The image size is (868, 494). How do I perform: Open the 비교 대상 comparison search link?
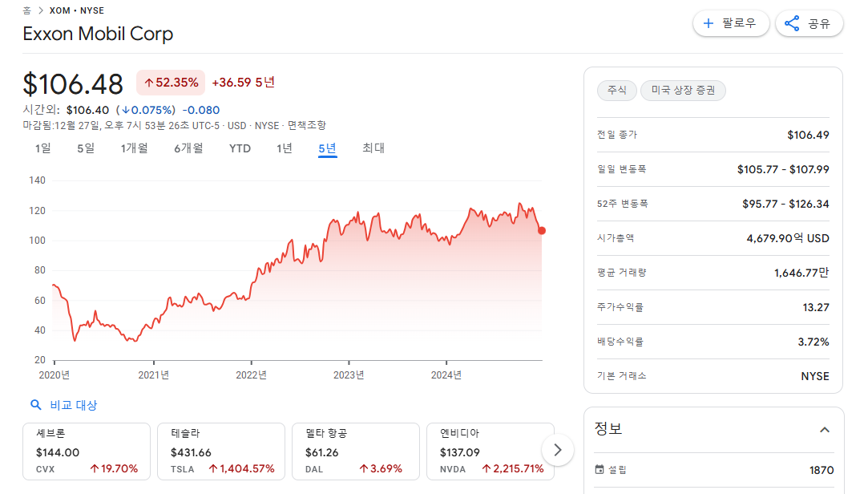click(x=63, y=405)
